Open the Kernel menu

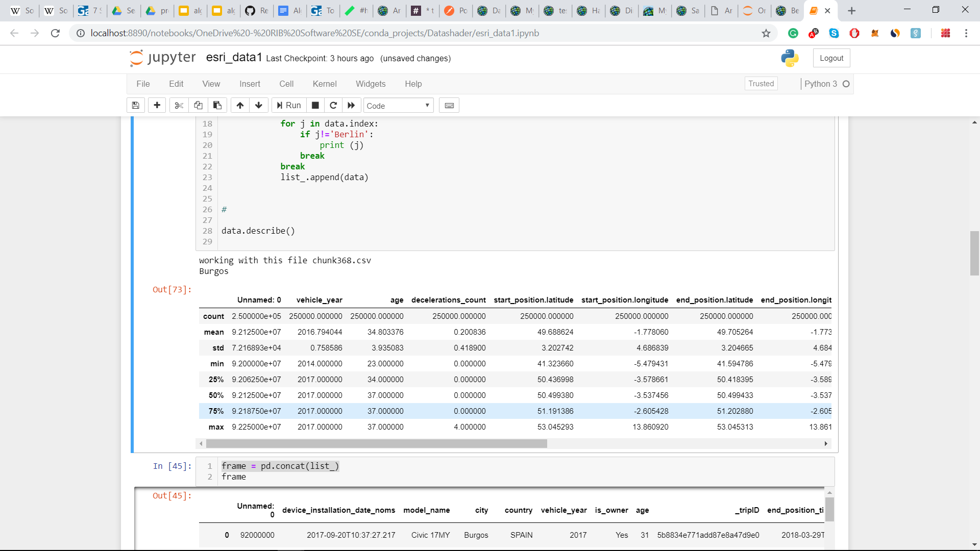pos(325,84)
